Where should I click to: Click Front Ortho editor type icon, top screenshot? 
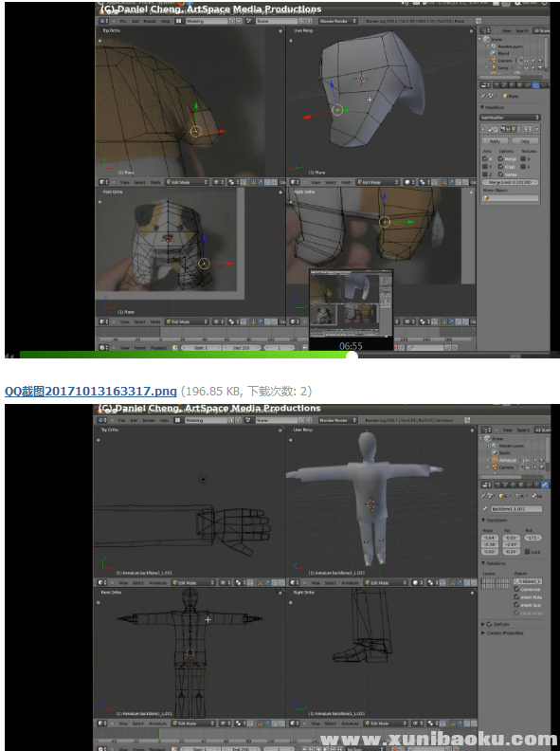coord(103,321)
